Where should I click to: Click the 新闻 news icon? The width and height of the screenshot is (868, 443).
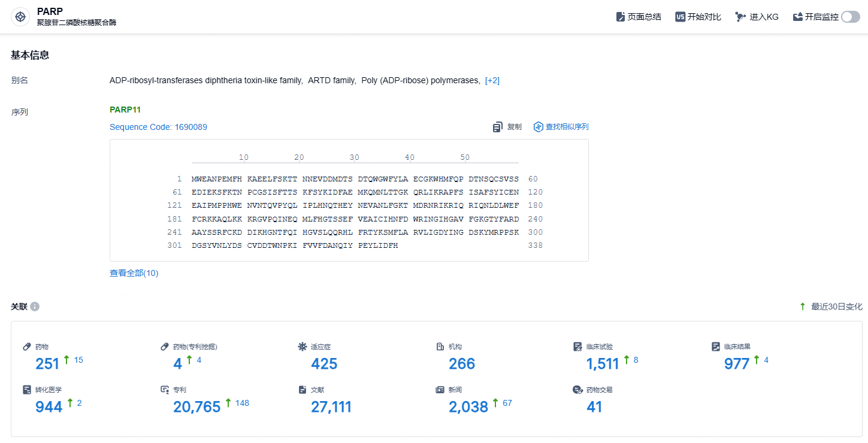point(440,390)
